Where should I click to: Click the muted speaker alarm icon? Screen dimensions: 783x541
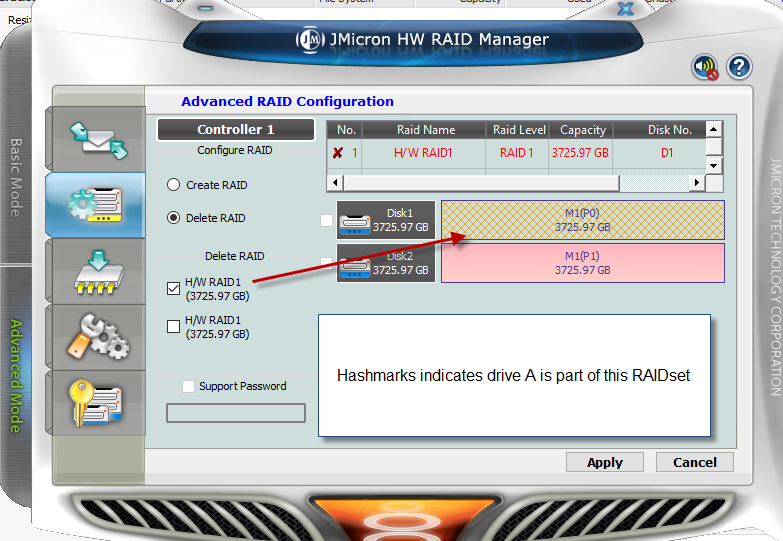705,67
